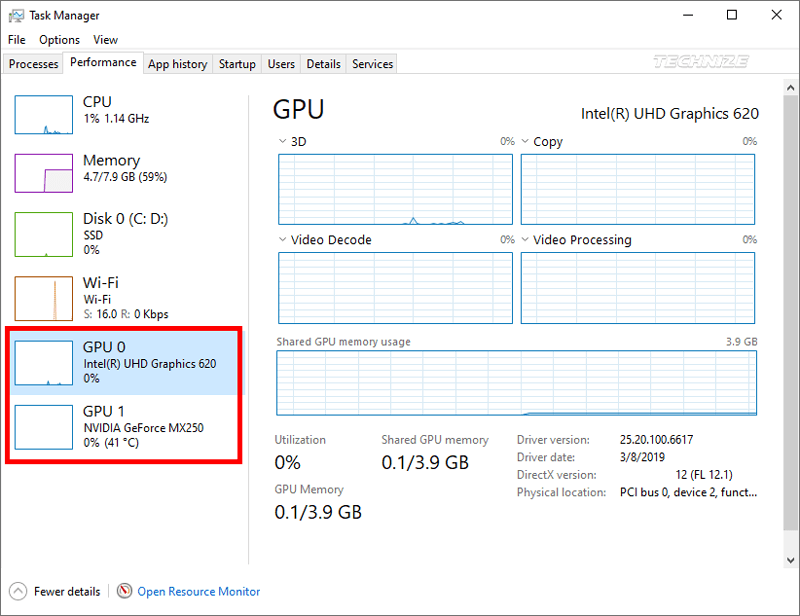Image resolution: width=800 pixels, height=616 pixels.
Task: Switch to the Startup tab
Action: (237, 64)
